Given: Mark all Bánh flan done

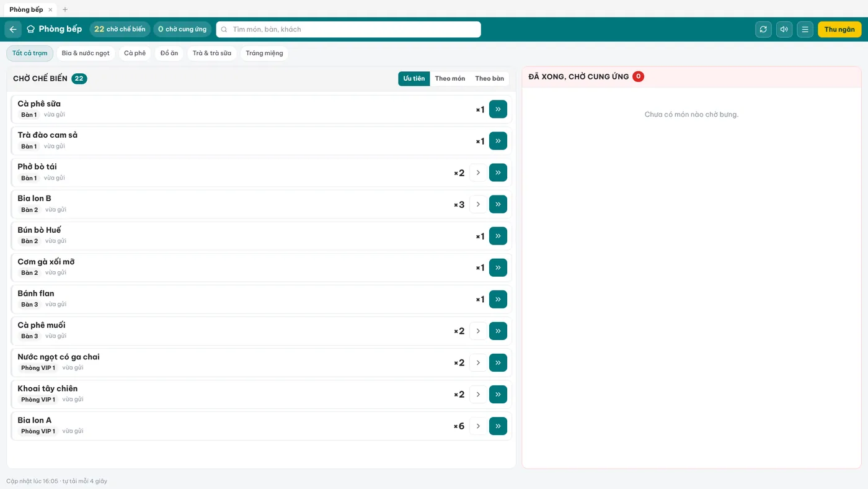Looking at the screenshot, I should pyautogui.click(x=498, y=299).
